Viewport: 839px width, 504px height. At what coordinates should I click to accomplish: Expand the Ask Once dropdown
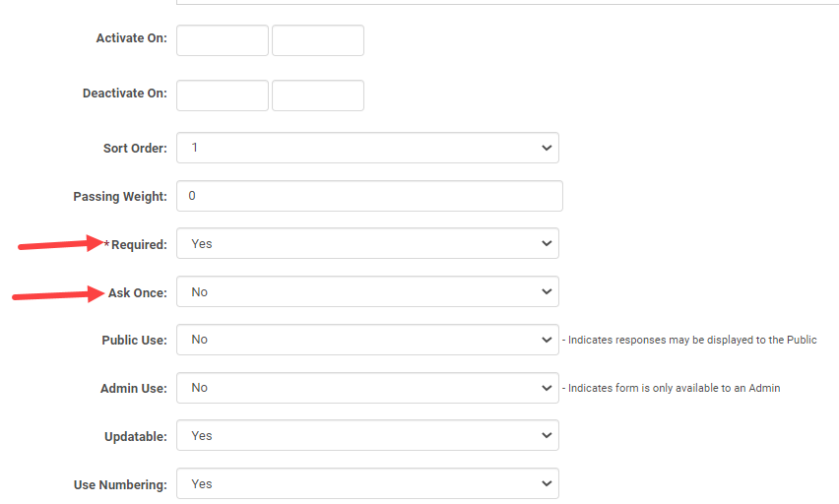367,292
